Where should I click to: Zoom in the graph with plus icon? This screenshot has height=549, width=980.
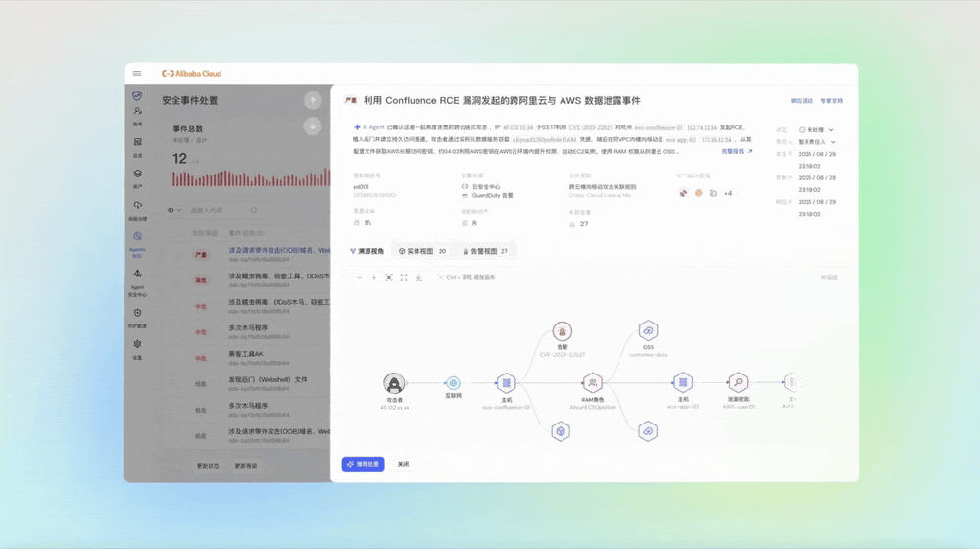point(373,277)
